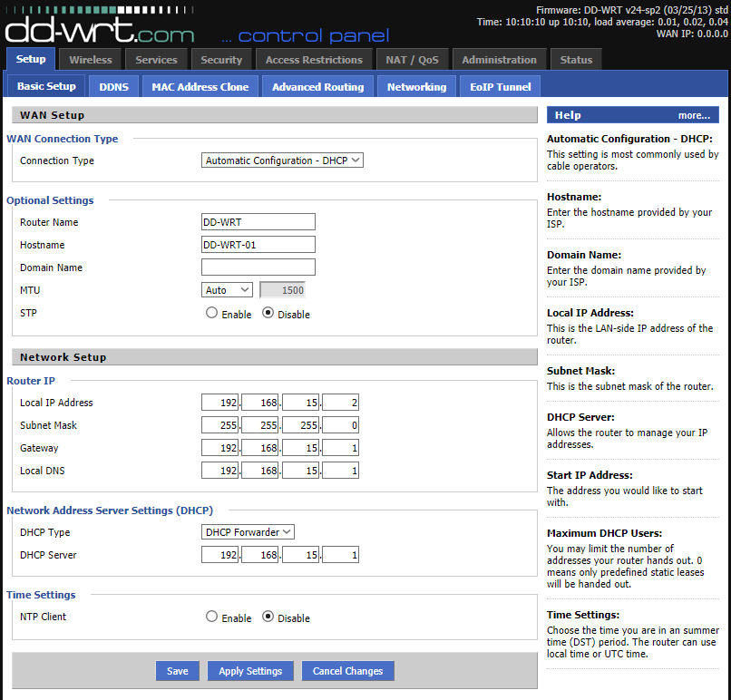Click Local DNS last octet field
This screenshot has width=731, height=700.
pos(340,471)
